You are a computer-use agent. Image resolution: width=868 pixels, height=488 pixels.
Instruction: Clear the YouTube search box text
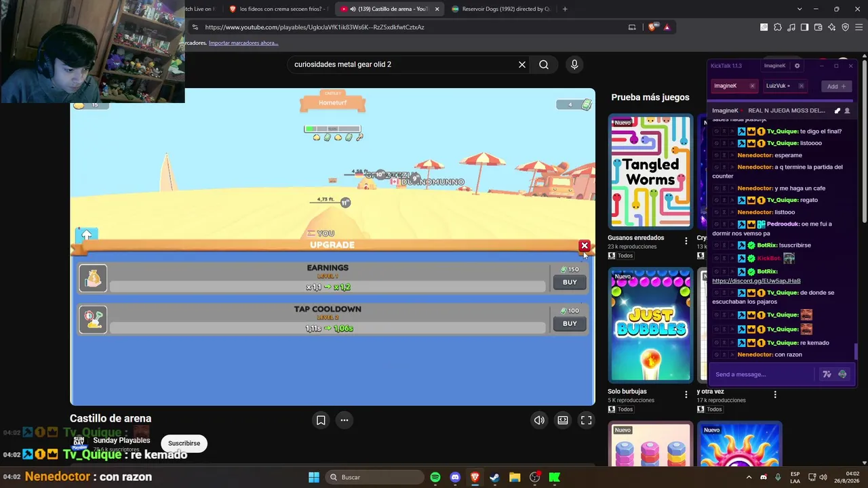(x=522, y=64)
